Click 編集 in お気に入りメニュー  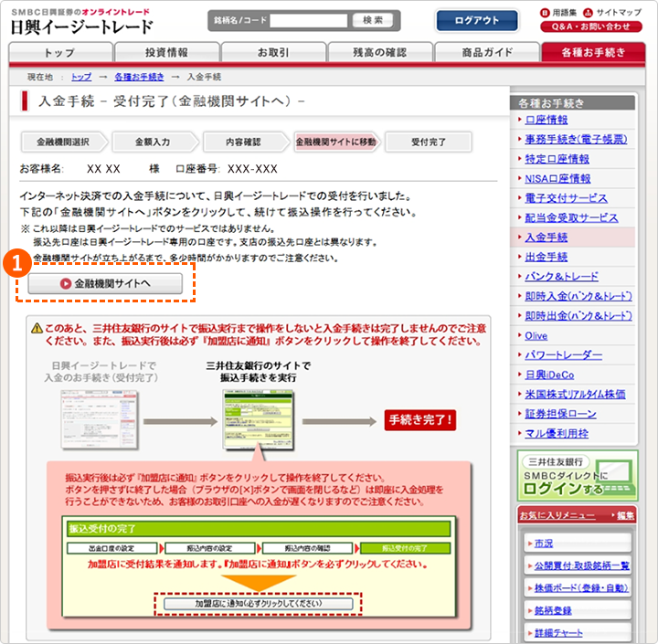(x=625, y=515)
